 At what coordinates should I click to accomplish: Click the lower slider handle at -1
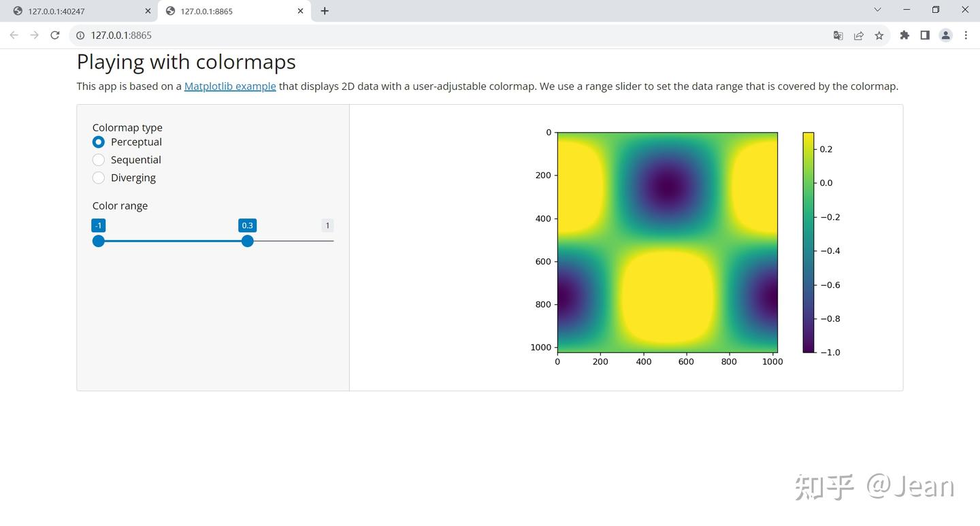(99, 241)
